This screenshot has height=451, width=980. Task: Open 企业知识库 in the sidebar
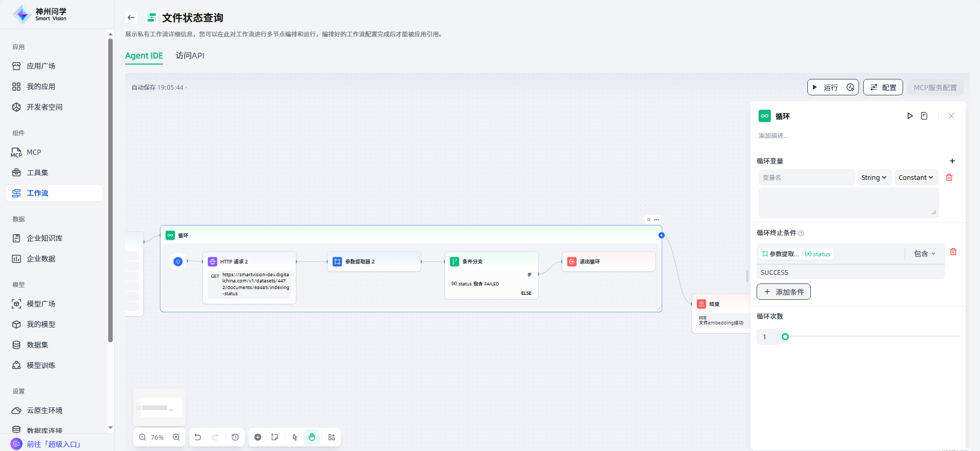click(45, 238)
